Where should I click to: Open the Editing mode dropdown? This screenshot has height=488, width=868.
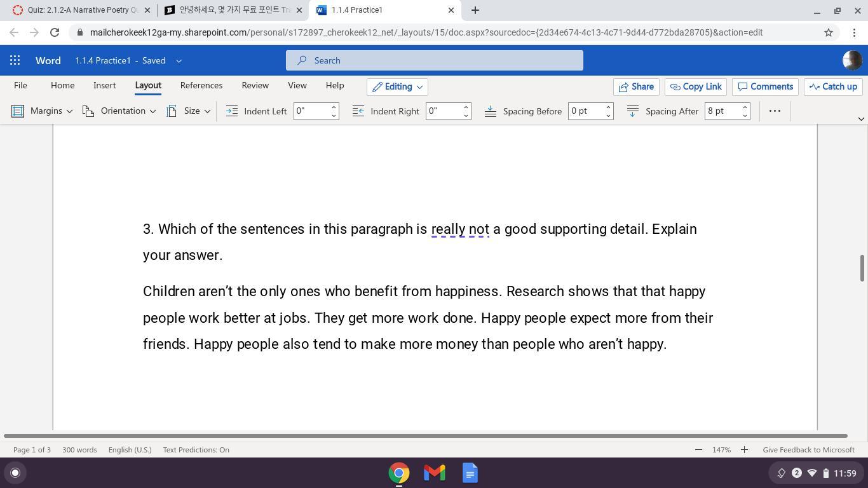397,86
